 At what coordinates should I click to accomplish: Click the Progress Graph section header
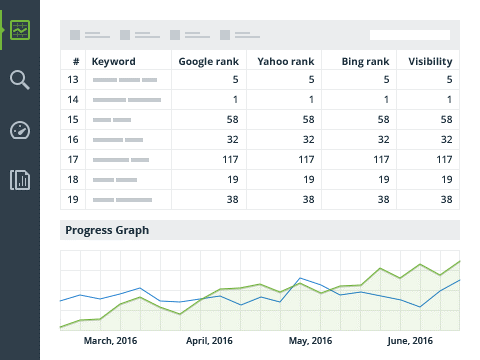260,230
